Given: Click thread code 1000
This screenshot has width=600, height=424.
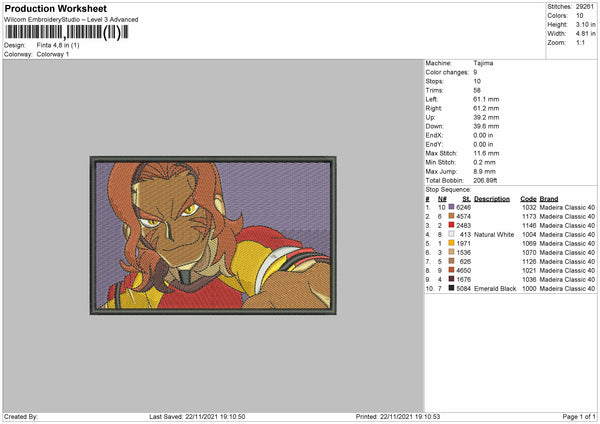Looking at the screenshot, I should (x=529, y=289).
